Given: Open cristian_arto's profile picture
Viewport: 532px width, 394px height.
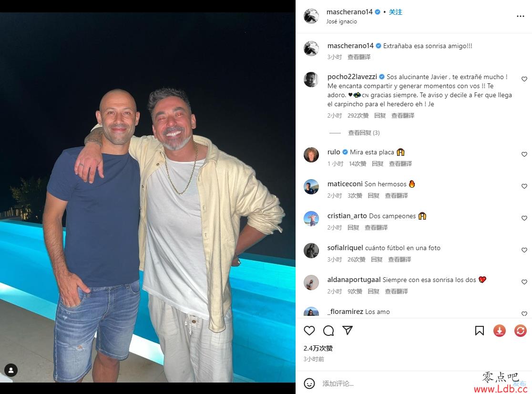Looking at the screenshot, I should 311,219.
